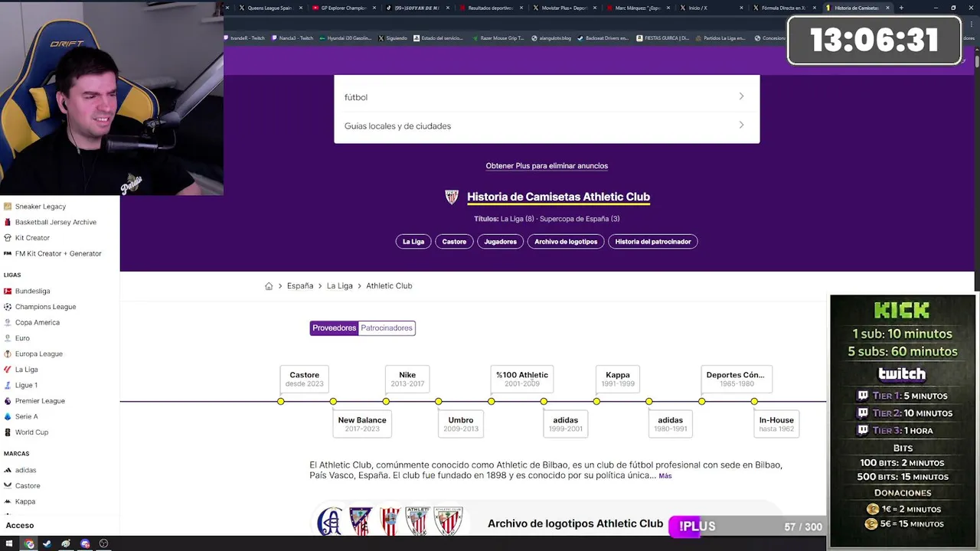Open Acceso at sidebar bottom

[20, 526]
